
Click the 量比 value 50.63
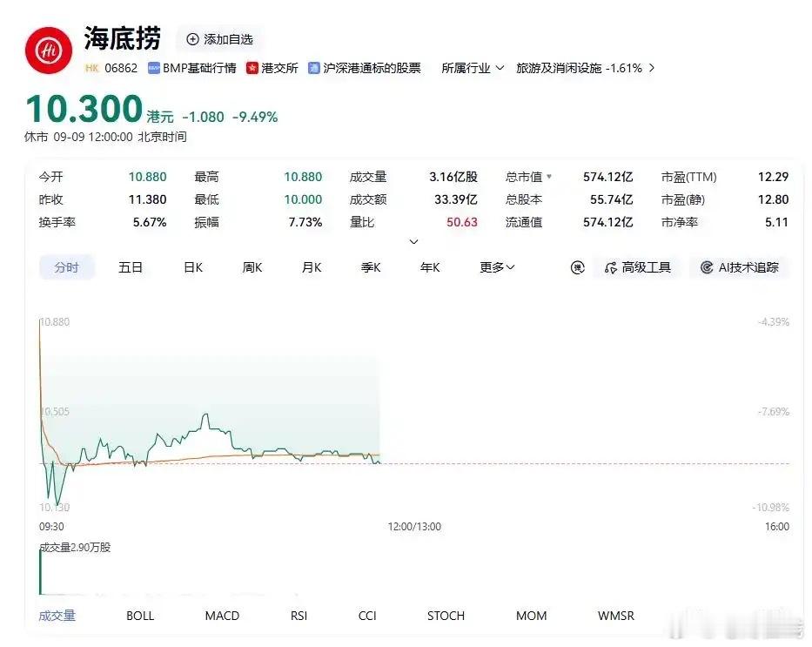(x=462, y=222)
